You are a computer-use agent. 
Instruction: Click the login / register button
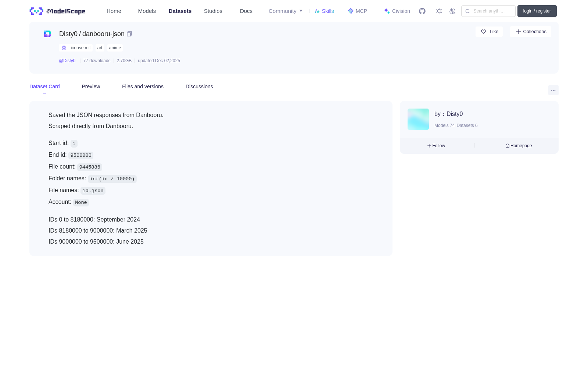coord(537,11)
